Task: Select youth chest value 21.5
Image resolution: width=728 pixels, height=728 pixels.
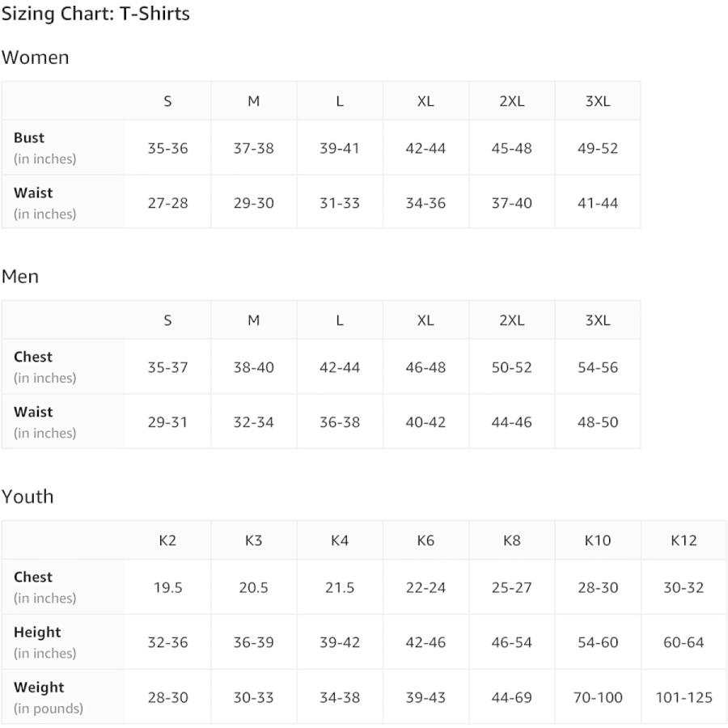Action: [340, 587]
